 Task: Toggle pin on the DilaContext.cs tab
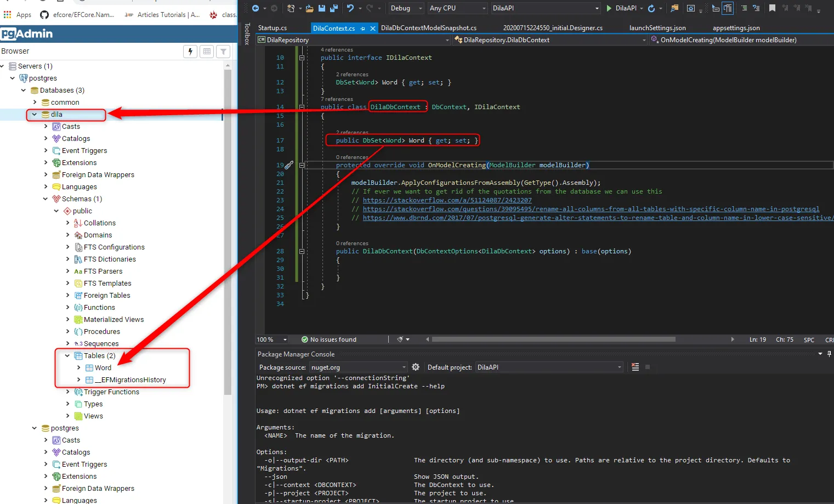coord(363,29)
